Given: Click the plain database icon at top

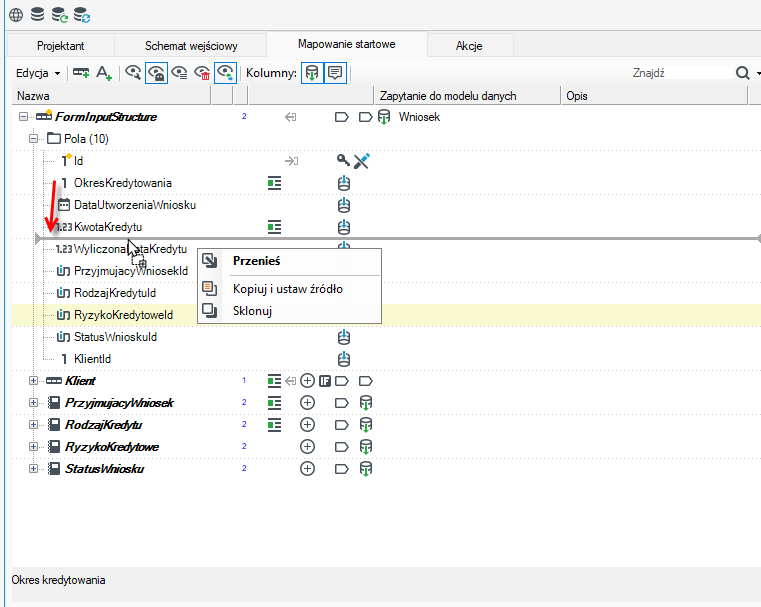Looking at the screenshot, I should coord(37,15).
